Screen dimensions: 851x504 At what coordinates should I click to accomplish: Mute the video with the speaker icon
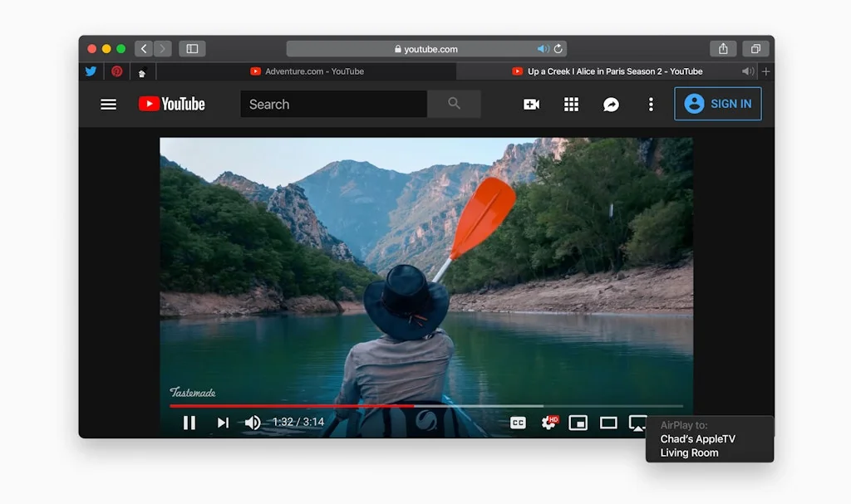(253, 423)
